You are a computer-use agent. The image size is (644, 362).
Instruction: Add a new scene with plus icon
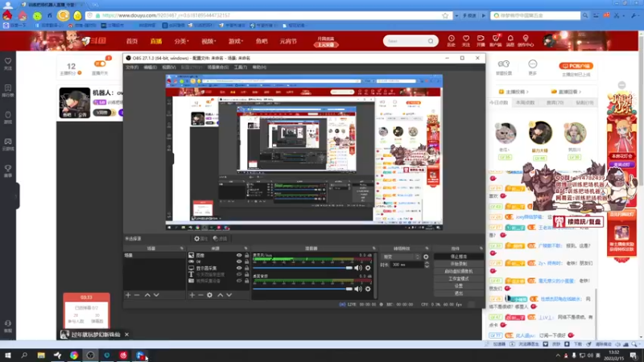[128, 294]
